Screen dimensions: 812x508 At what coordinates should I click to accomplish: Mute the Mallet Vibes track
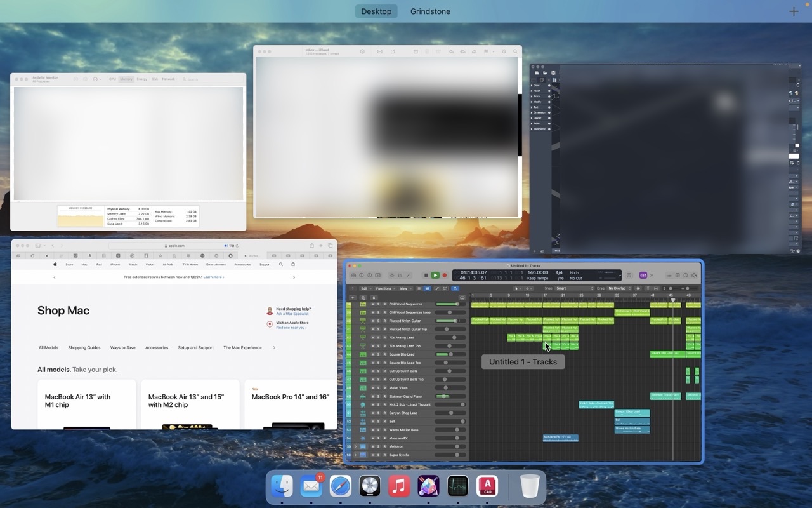[x=374, y=386]
